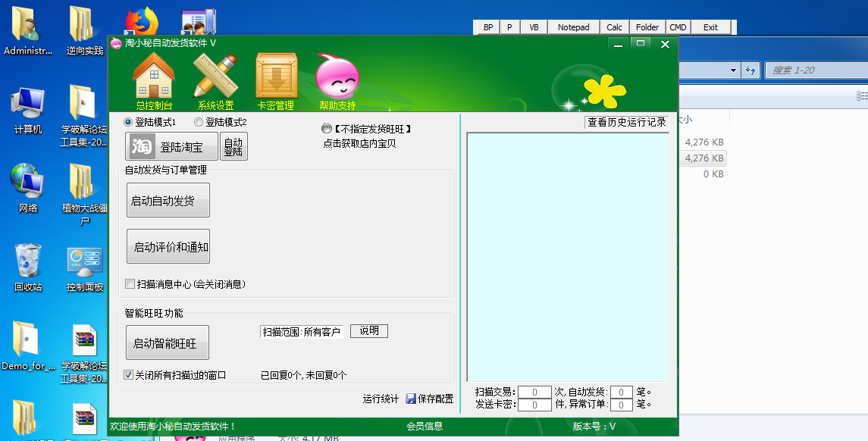The height and width of the screenshot is (441, 868).
Task: Open 帮助支持 help support icon
Action: [337, 80]
